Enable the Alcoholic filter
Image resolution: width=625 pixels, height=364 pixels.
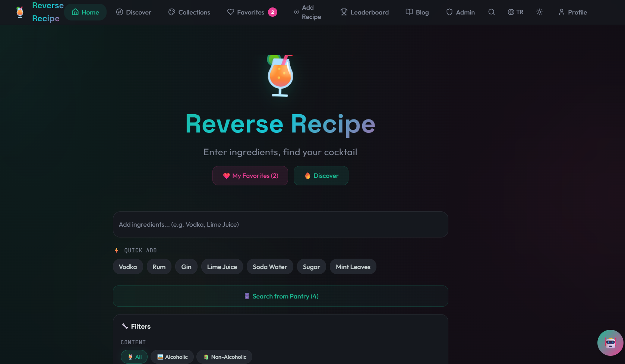pos(172,356)
